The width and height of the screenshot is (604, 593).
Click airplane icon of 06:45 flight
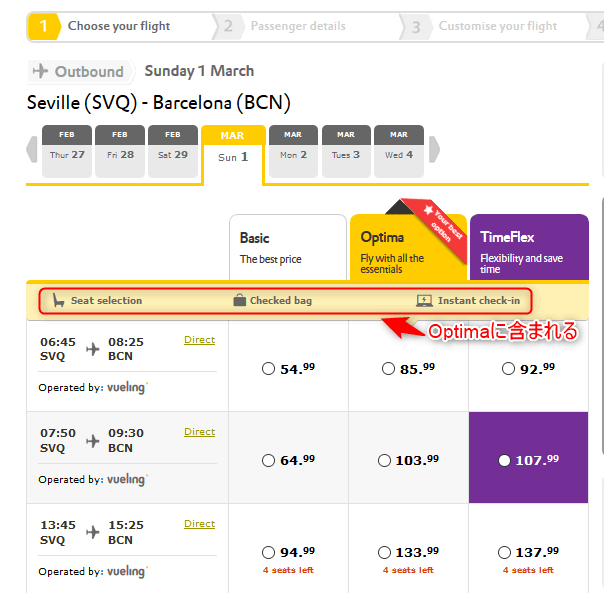(93, 349)
